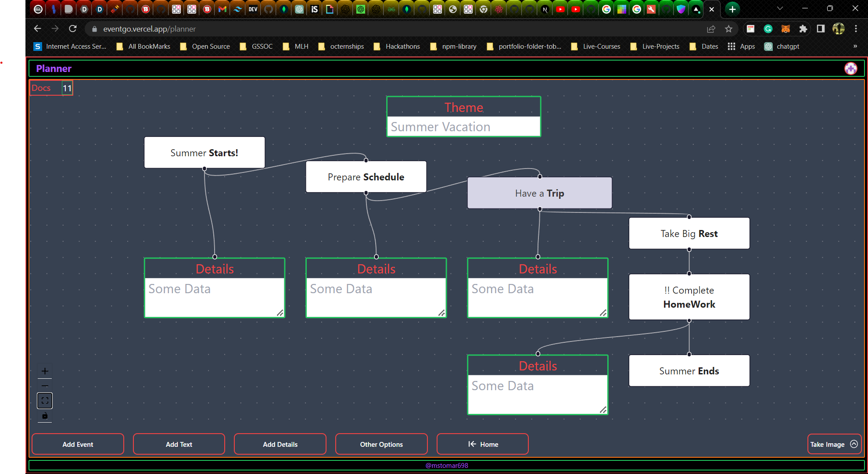Click the Add Event button

[78, 444]
